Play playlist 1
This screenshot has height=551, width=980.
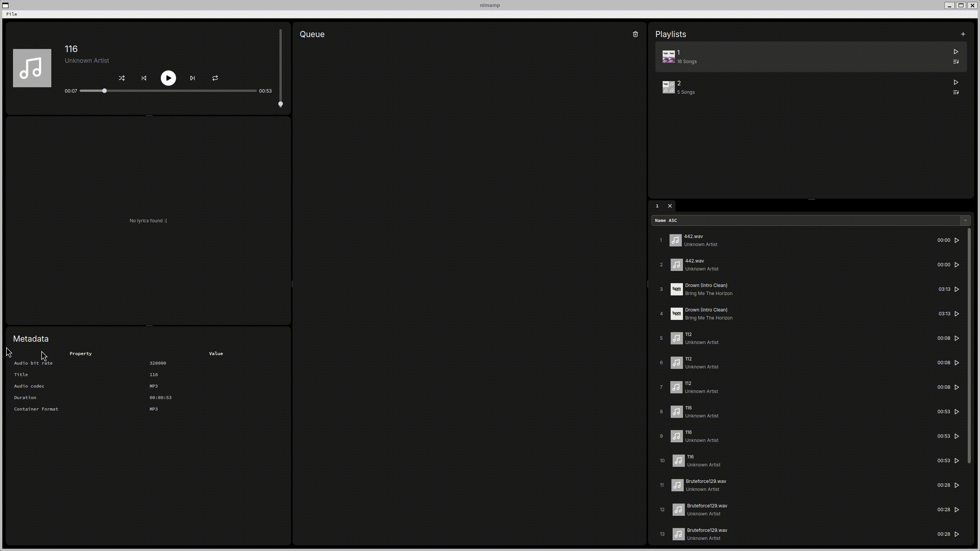point(956,52)
